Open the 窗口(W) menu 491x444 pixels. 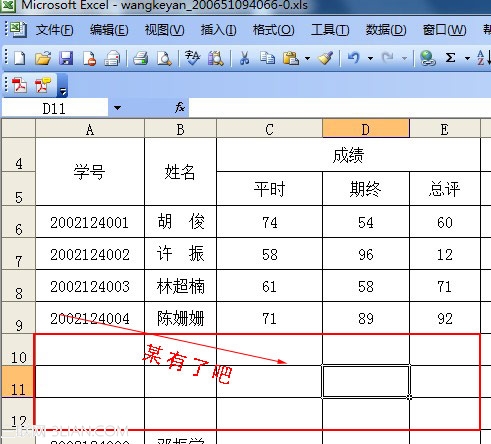pyautogui.click(x=444, y=30)
